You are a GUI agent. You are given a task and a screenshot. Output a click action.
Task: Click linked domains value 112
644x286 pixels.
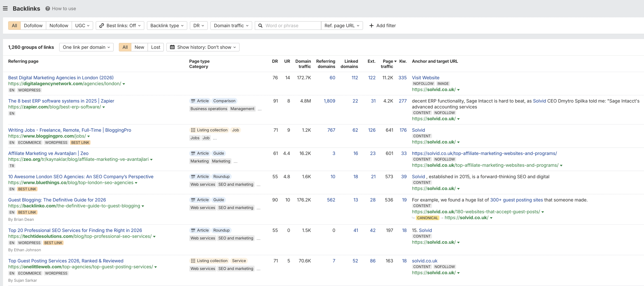tap(354, 78)
